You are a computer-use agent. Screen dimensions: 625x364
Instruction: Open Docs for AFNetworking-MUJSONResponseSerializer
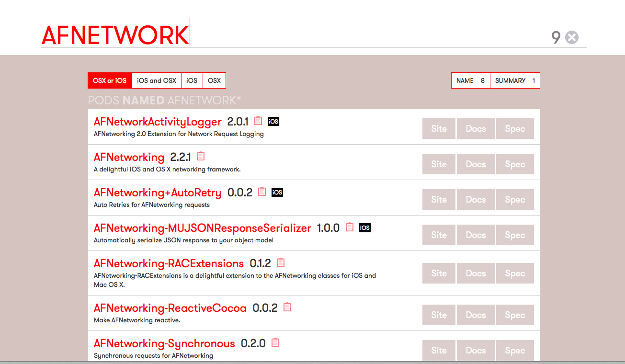pyautogui.click(x=476, y=235)
